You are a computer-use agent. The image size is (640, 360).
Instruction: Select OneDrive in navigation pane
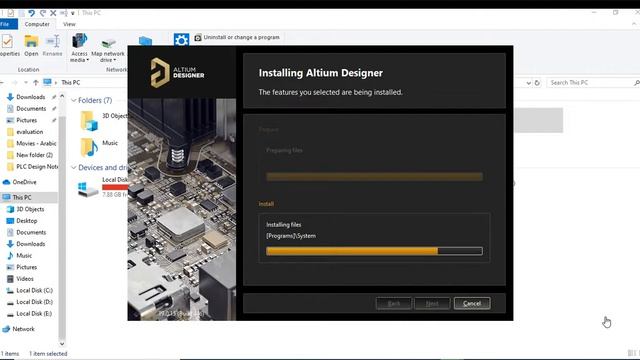pyautogui.click(x=24, y=182)
